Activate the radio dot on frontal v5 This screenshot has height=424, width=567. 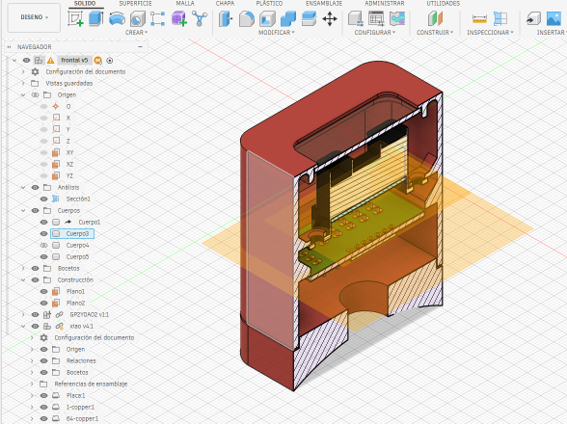[x=110, y=60]
